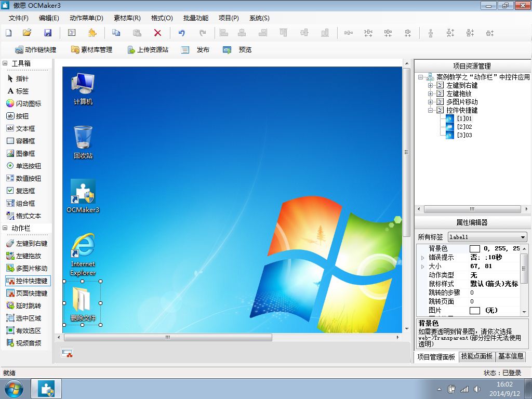
Task: Open the 编辑(E) menu
Action: [x=49, y=18]
